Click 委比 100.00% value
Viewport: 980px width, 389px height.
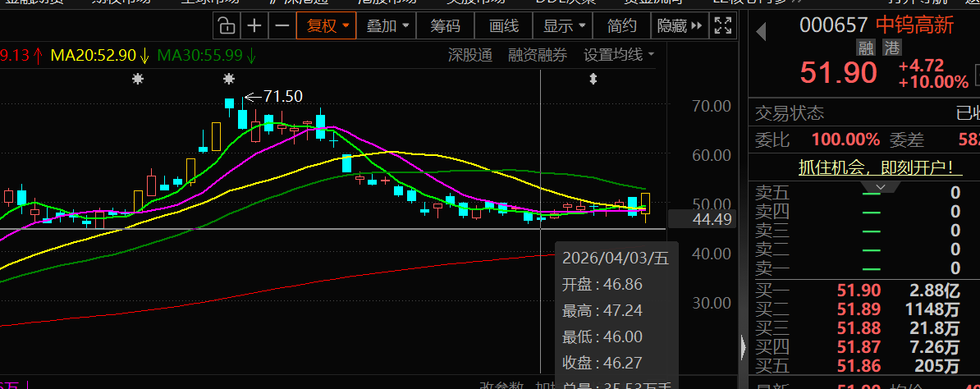[845, 140]
